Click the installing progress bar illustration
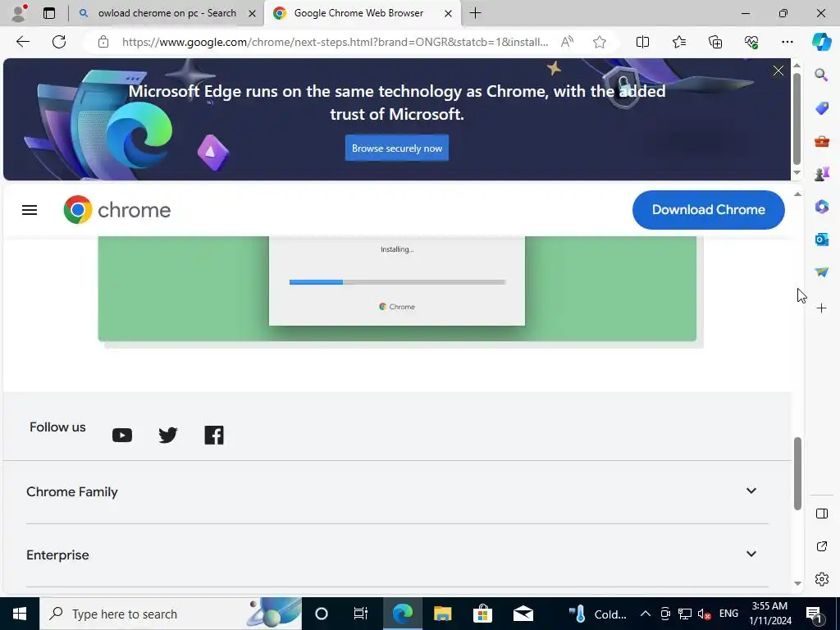Image resolution: width=840 pixels, height=630 pixels. [x=398, y=282]
